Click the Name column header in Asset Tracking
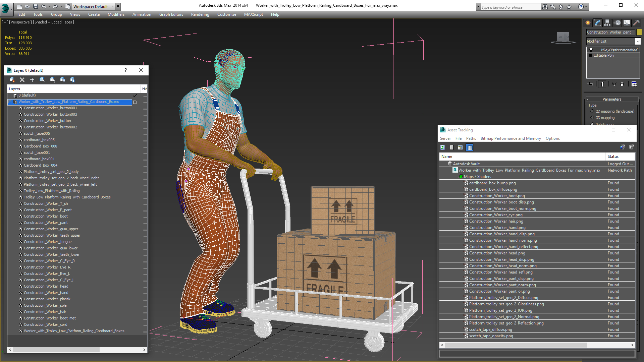This screenshot has width=644, height=362. coord(523,157)
